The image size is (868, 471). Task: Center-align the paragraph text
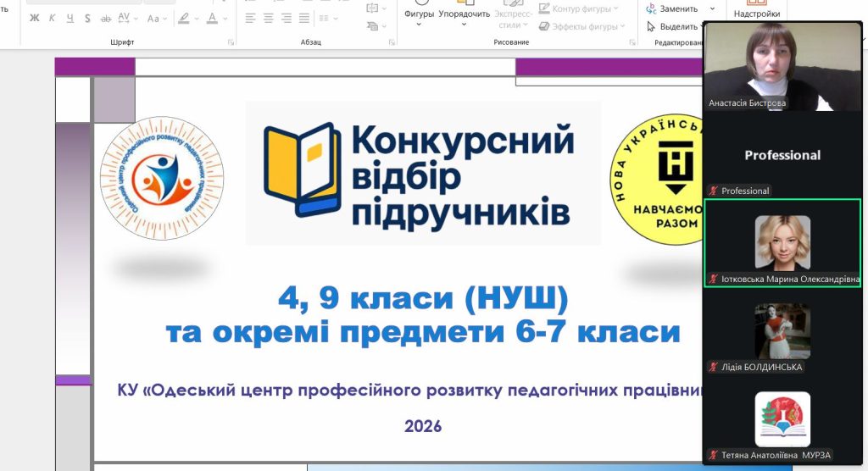[269, 18]
